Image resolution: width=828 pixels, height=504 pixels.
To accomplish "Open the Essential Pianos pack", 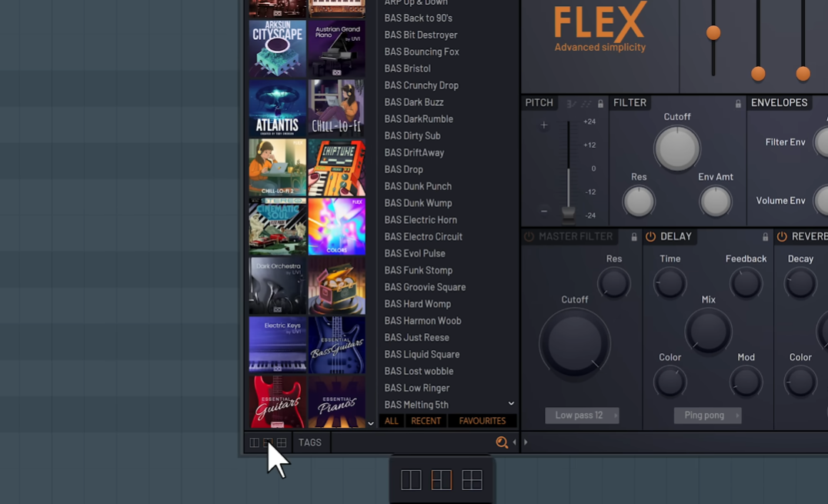I will tap(336, 402).
